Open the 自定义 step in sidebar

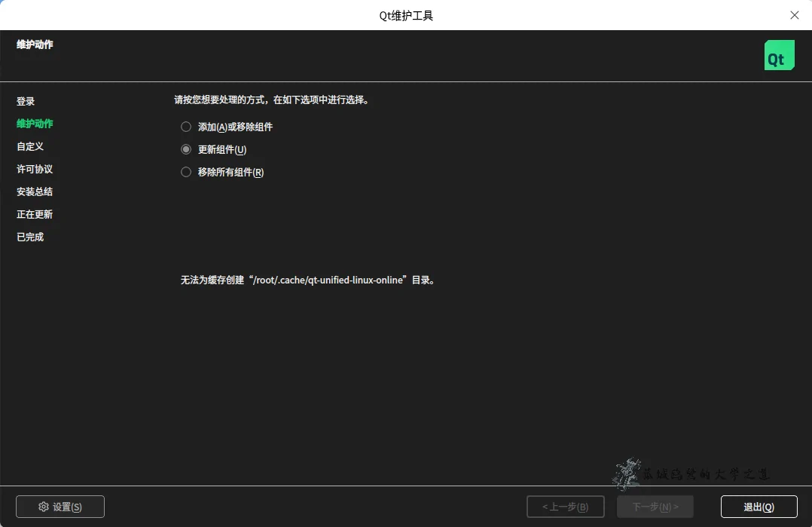30,146
